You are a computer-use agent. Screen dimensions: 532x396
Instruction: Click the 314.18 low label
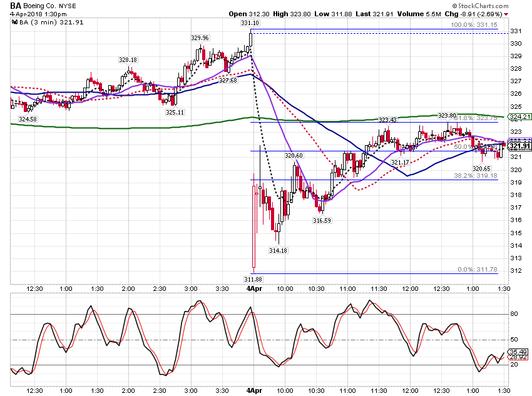(x=278, y=251)
